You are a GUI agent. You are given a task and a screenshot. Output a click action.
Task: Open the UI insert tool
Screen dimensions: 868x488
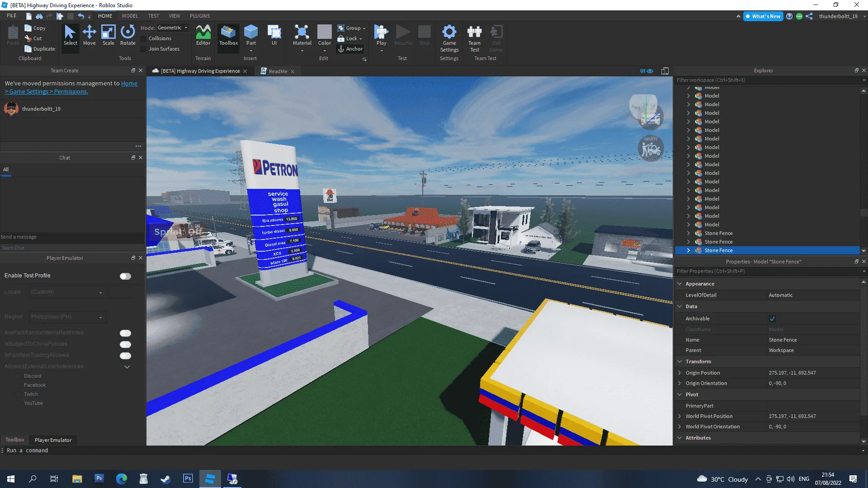[274, 36]
